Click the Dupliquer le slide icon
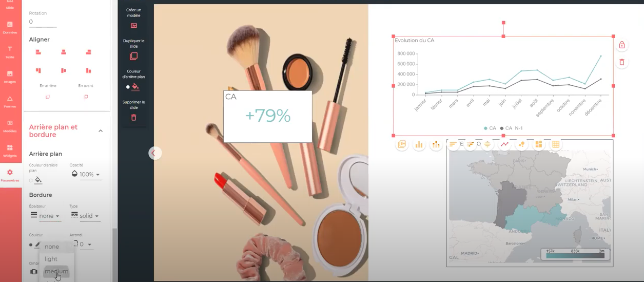The height and width of the screenshot is (282, 644). point(133,56)
